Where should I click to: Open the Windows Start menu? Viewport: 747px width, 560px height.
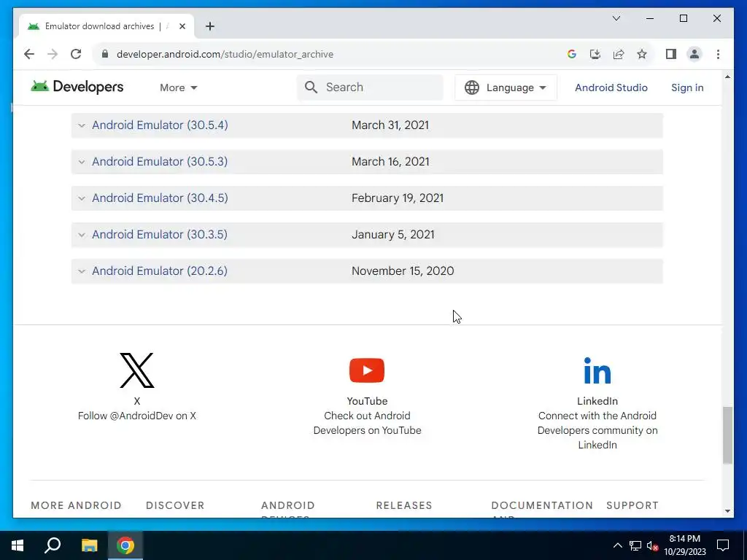click(18, 545)
